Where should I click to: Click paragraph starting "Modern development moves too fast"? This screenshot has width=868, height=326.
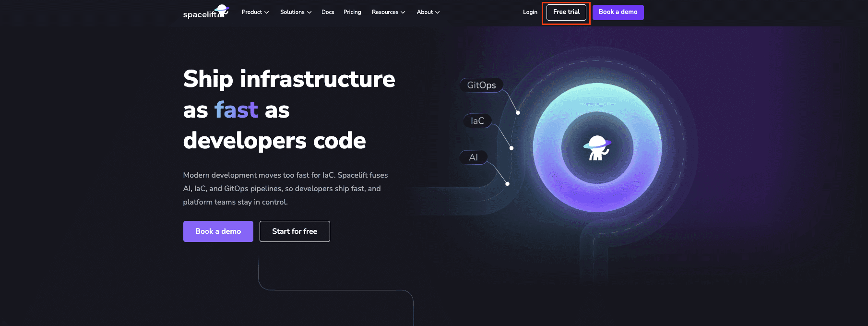coord(285,189)
